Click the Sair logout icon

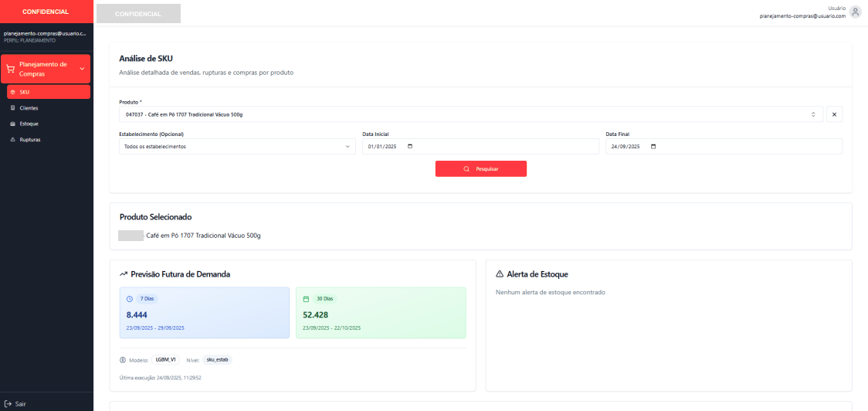8,403
